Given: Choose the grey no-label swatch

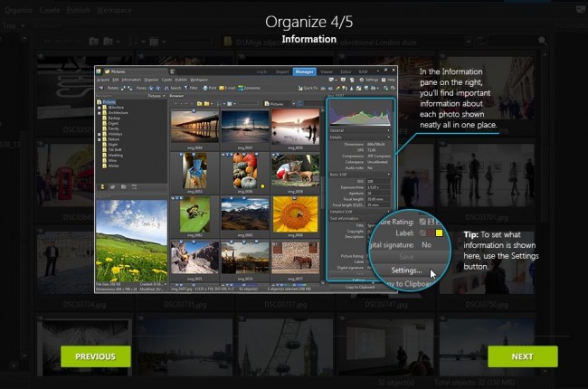Looking at the screenshot, I should (x=422, y=233).
